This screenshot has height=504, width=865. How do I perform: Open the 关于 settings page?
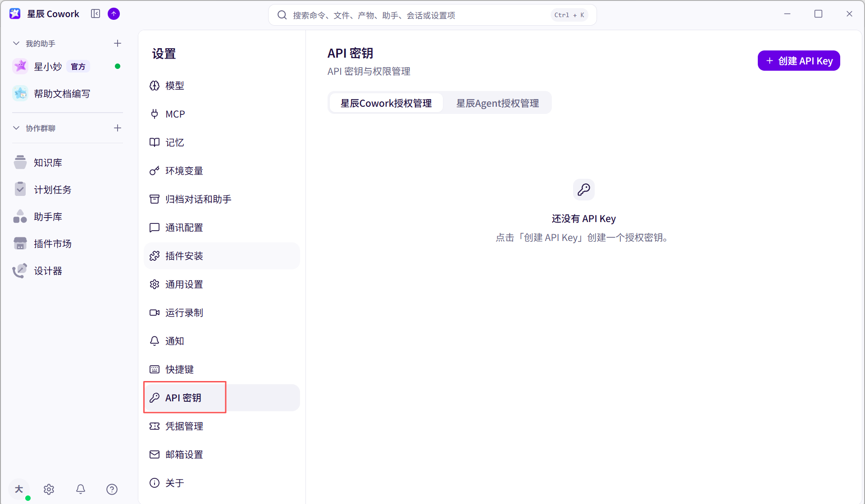tap(222, 483)
